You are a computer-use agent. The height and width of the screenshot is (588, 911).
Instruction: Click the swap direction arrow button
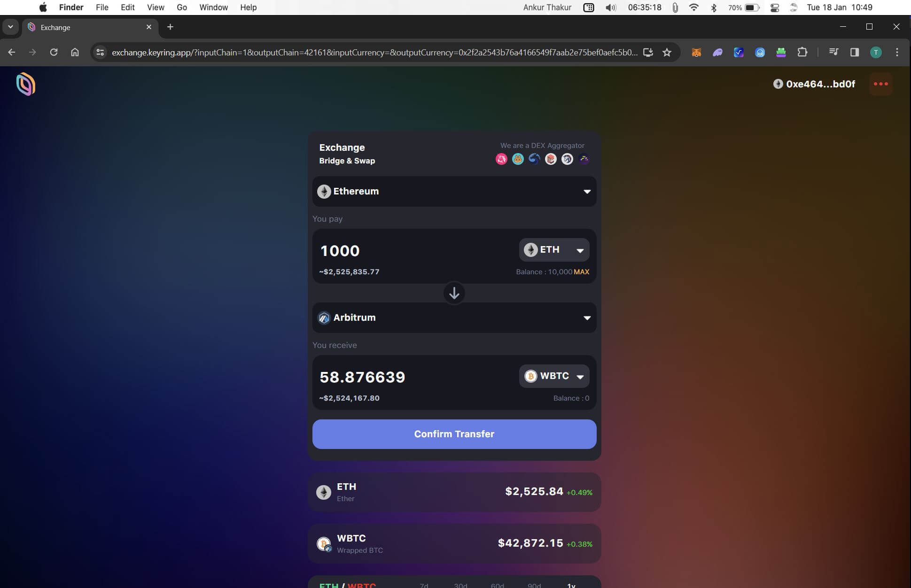[x=454, y=293]
